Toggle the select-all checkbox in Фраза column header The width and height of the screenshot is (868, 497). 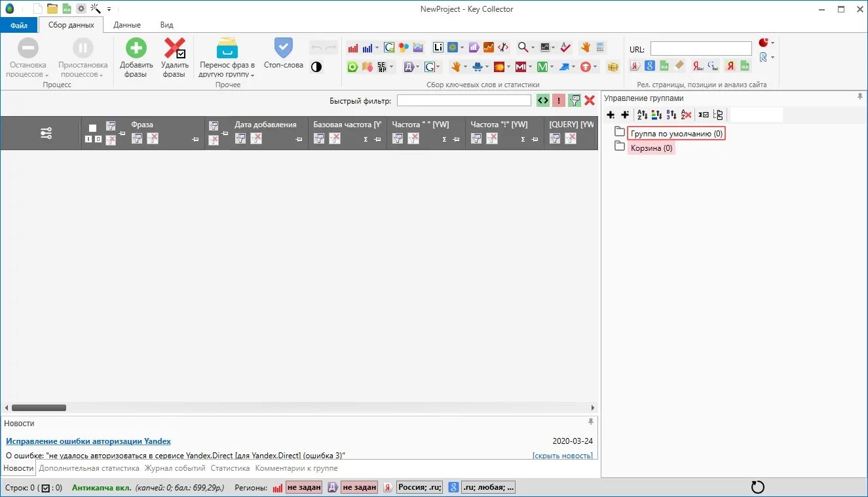tap(92, 129)
